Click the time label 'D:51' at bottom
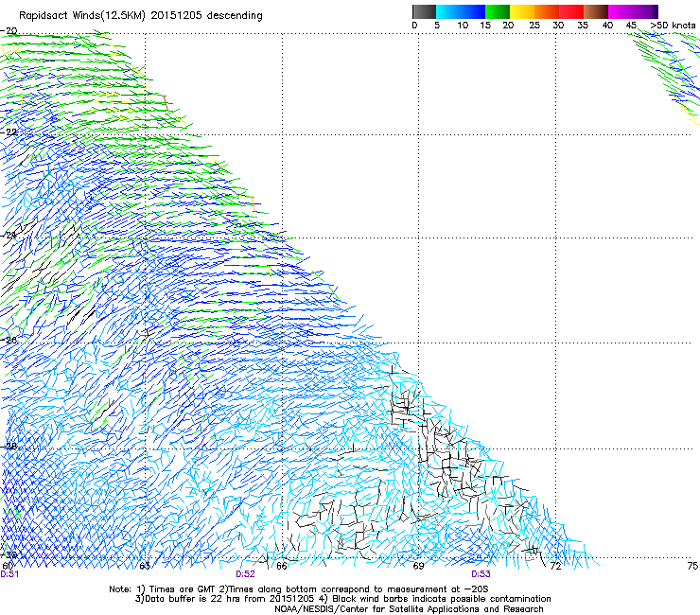 9,574
